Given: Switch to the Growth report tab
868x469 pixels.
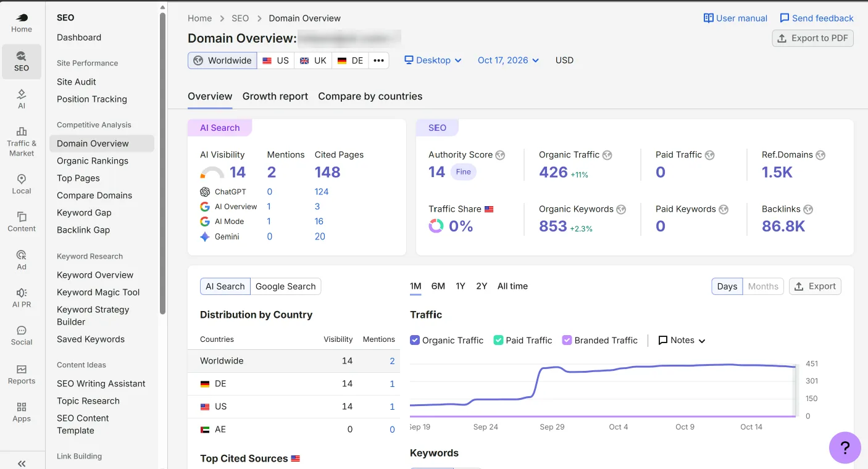Looking at the screenshot, I should [275, 96].
